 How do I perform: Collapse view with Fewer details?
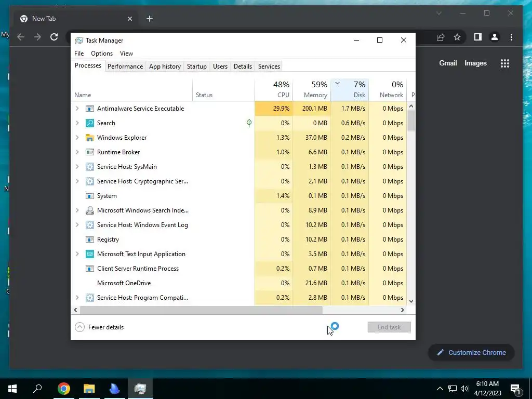99,327
